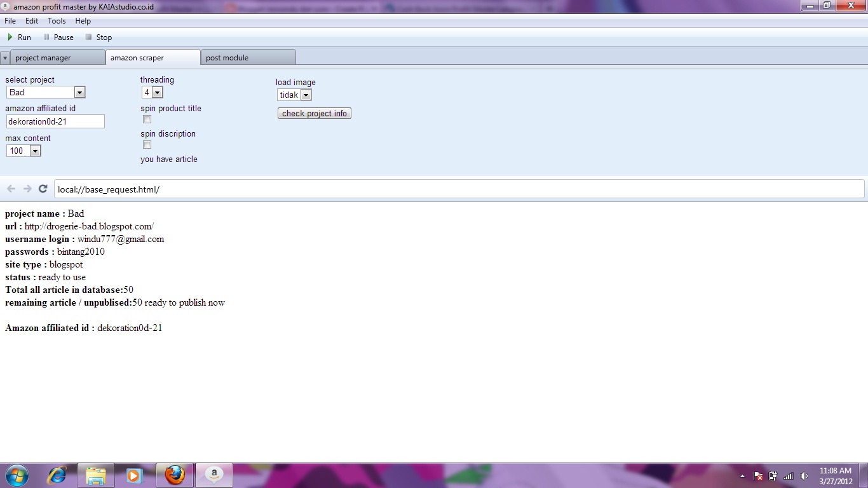Go forward in embedded browser

point(27,189)
